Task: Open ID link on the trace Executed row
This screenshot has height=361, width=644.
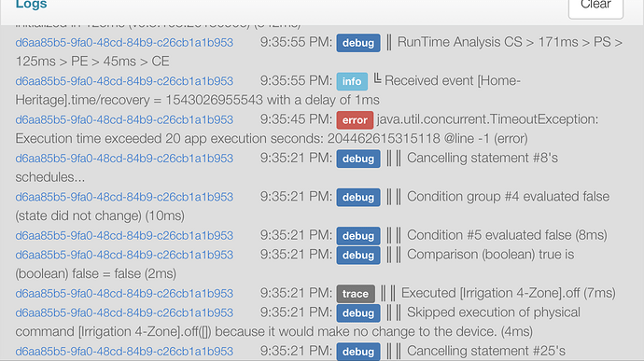Action: [124, 294]
